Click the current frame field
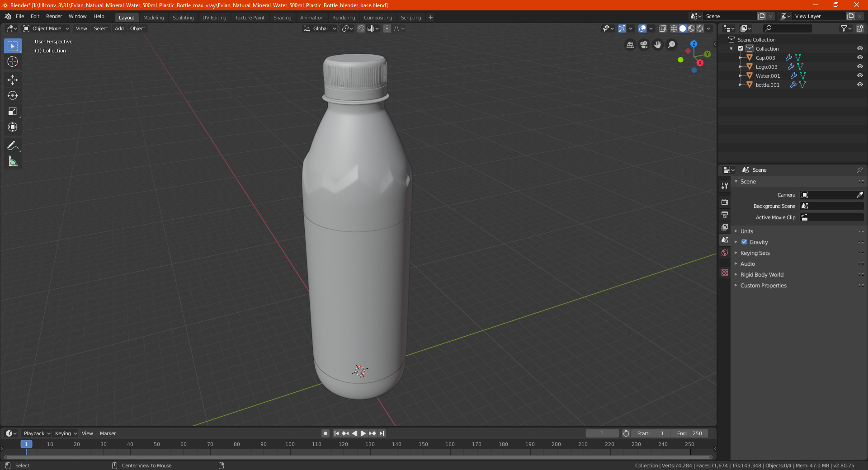 click(x=602, y=433)
